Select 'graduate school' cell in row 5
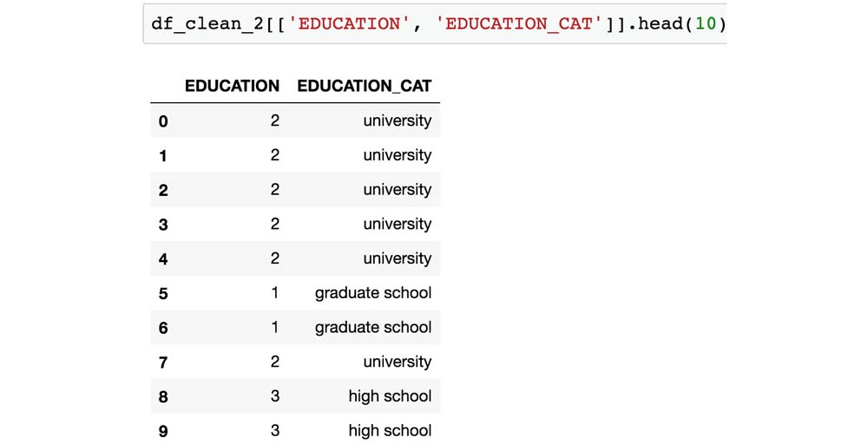 pyautogui.click(x=372, y=293)
